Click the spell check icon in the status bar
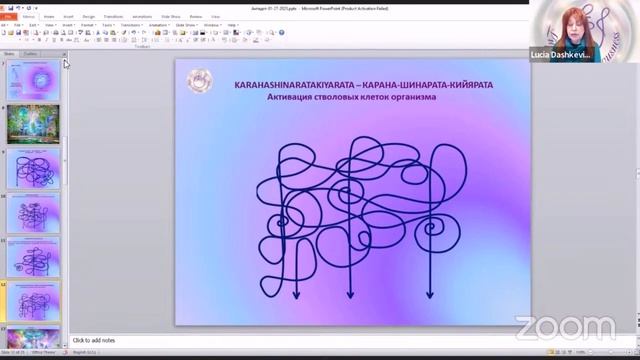640x360 pixels. click(x=65, y=352)
